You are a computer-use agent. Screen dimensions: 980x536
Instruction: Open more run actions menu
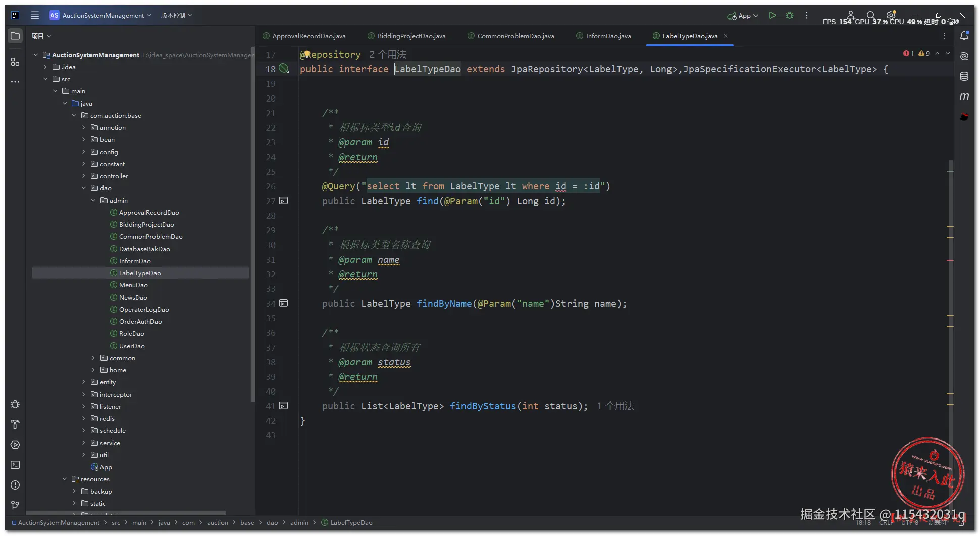pos(807,15)
